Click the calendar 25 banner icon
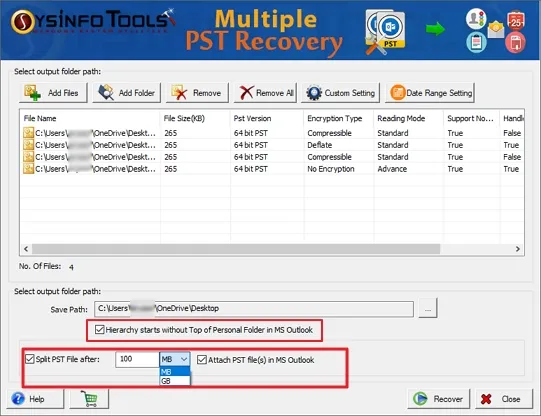 click(x=516, y=21)
